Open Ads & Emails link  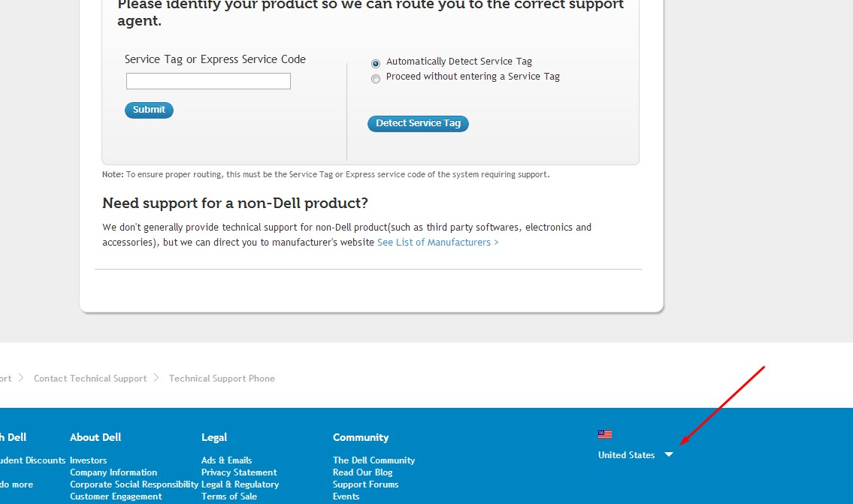(x=226, y=460)
